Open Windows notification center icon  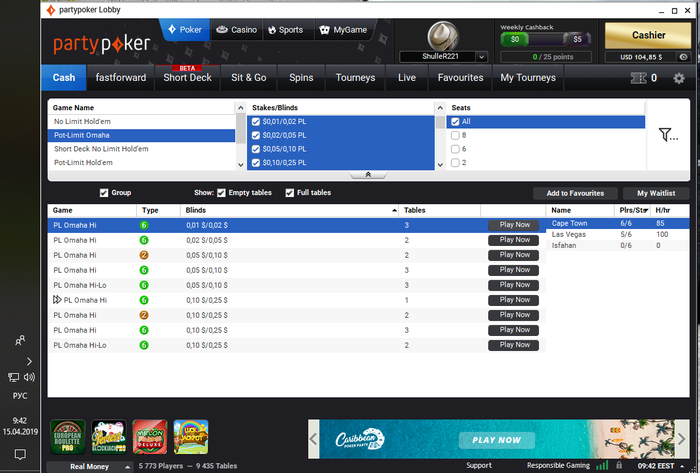20,454
